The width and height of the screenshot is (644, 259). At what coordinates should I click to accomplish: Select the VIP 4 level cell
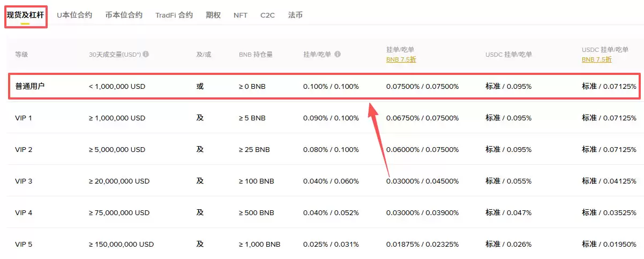[24, 212]
